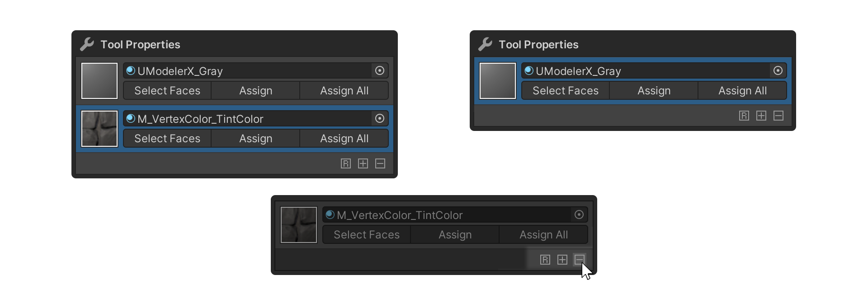The image size is (868, 289).
Task: Click the add slot icon in right panel
Action: (x=761, y=116)
